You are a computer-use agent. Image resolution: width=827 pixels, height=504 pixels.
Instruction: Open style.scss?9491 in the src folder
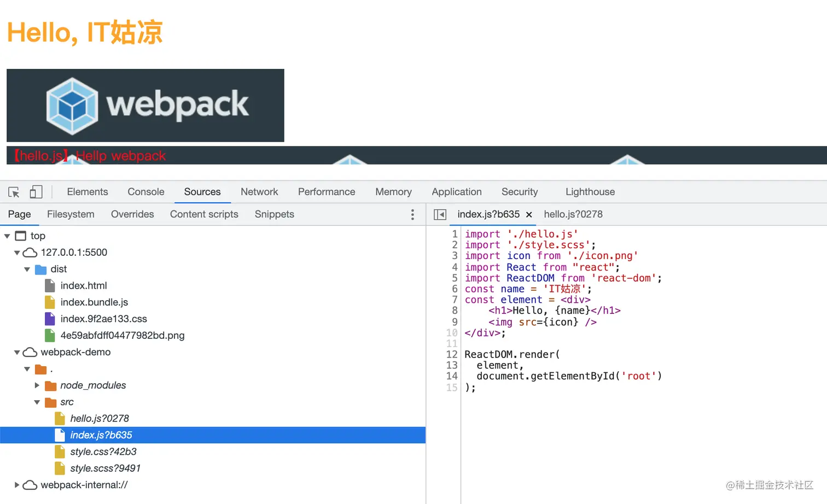click(106, 468)
